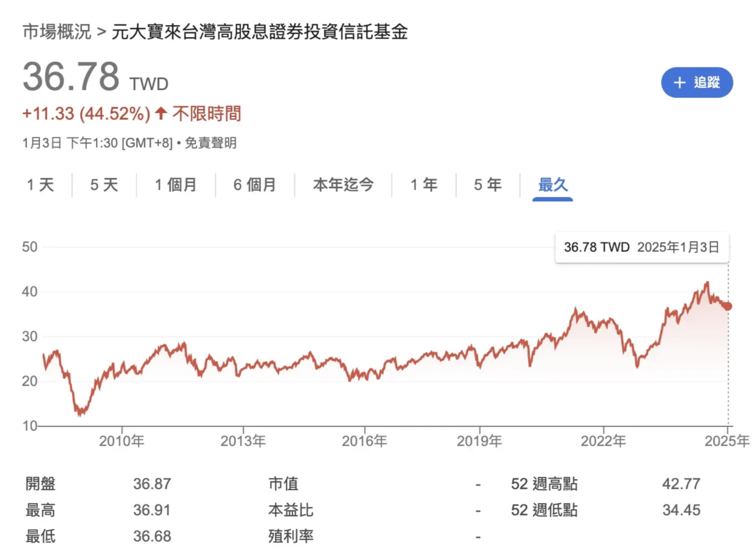The height and width of the screenshot is (558, 756).
Task: Show the 1 個月 chart range
Action: click(x=175, y=185)
